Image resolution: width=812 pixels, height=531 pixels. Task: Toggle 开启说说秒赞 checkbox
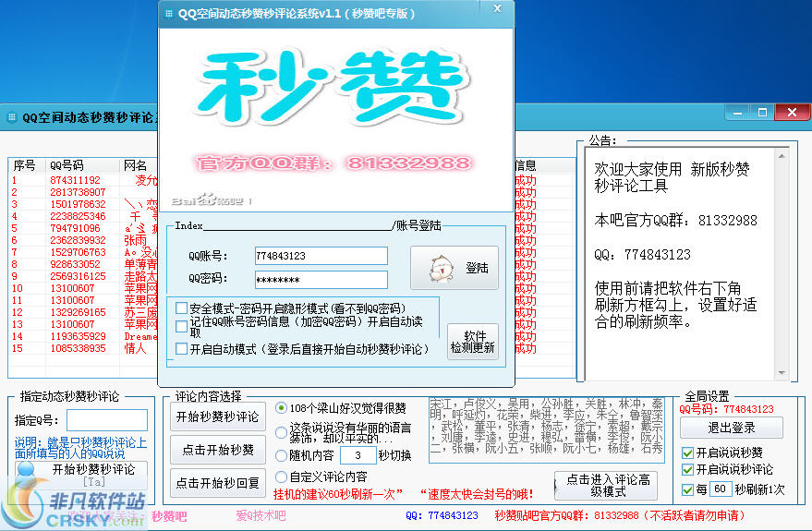[687, 453]
